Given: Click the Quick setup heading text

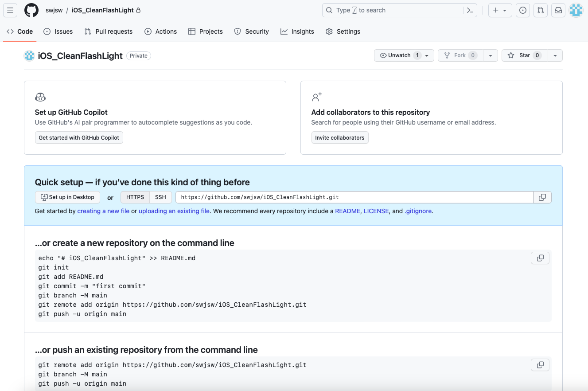Looking at the screenshot, I should pyautogui.click(x=142, y=182).
